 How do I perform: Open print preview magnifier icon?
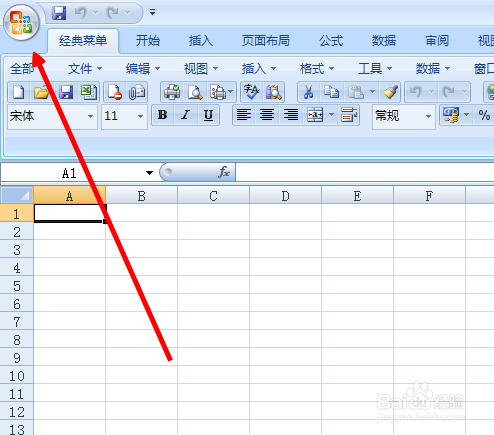click(195, 92)
